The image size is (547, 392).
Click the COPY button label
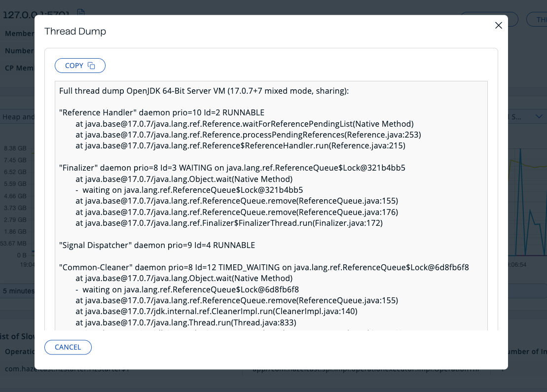[74, 66]
